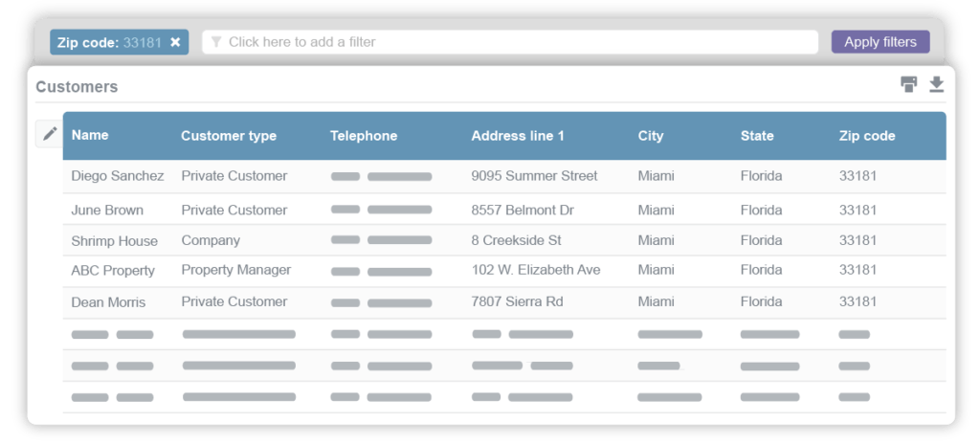Click Private Customer in June Brown row
The image size is (980, 445).
tap(234, 210)
